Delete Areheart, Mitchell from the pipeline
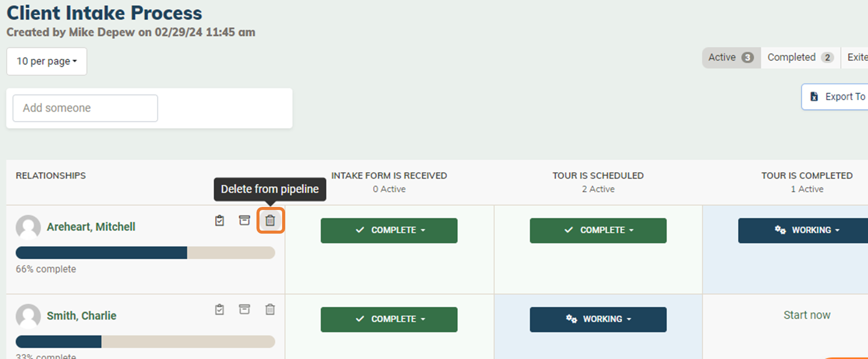This screenshot has height=359, width=868. click(270, 221)
